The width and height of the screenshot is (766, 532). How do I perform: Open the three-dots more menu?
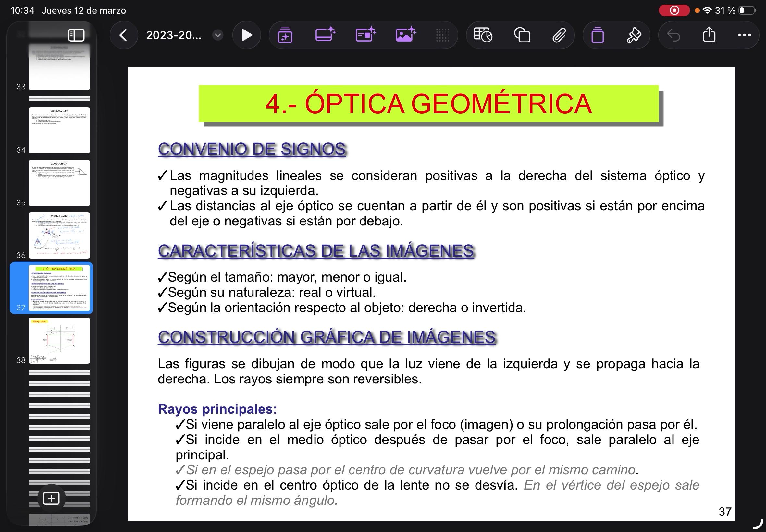click(x=744, y=35)
